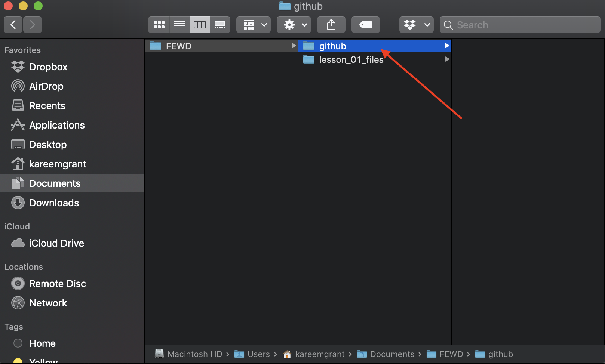This screenshot has width=605, height=364.
Task: Close the Finder window with red button
Action: (8, 6)
